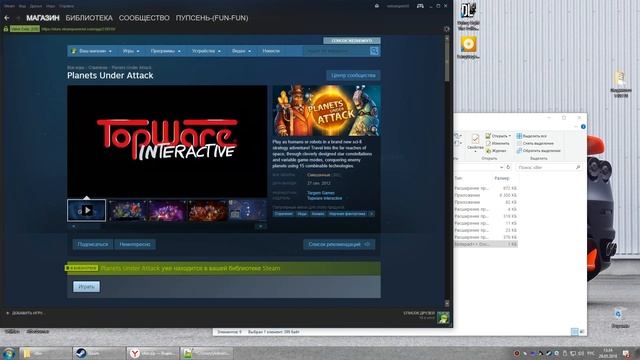Expand the 'Программы' store dropdown
This screenshot has width=640, height=360.
click(x=166, y=51)
